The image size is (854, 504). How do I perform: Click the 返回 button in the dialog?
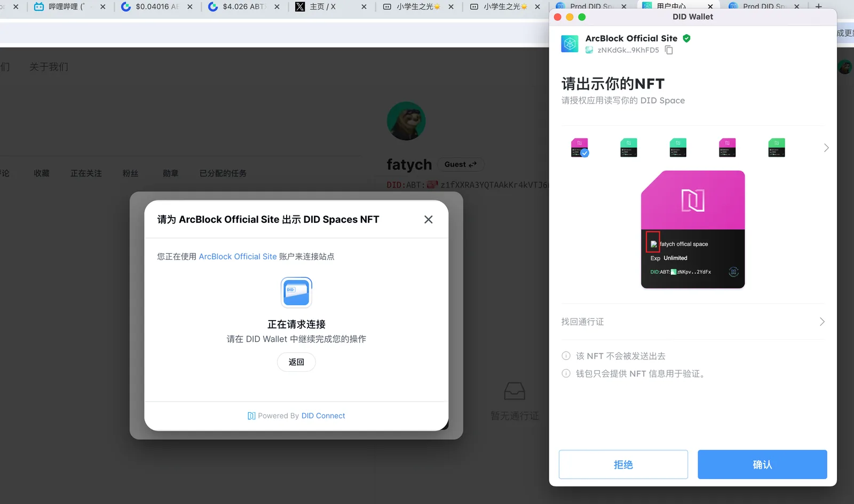pos(296,362)
